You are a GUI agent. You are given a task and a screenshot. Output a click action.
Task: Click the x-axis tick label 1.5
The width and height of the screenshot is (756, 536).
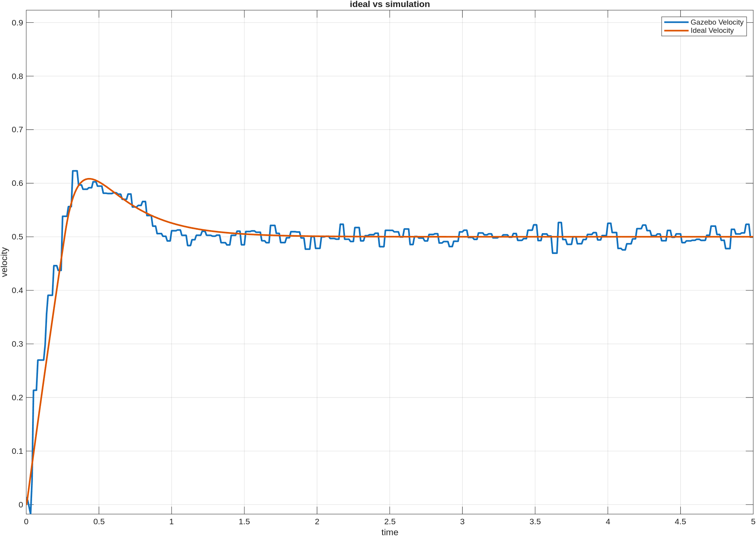pyautogui.click(x=244, y=522)
